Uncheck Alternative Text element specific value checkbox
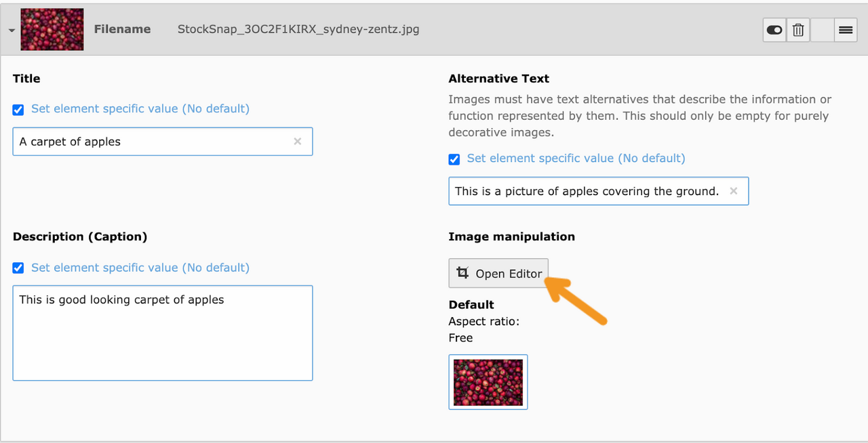 tap(454, 159)
